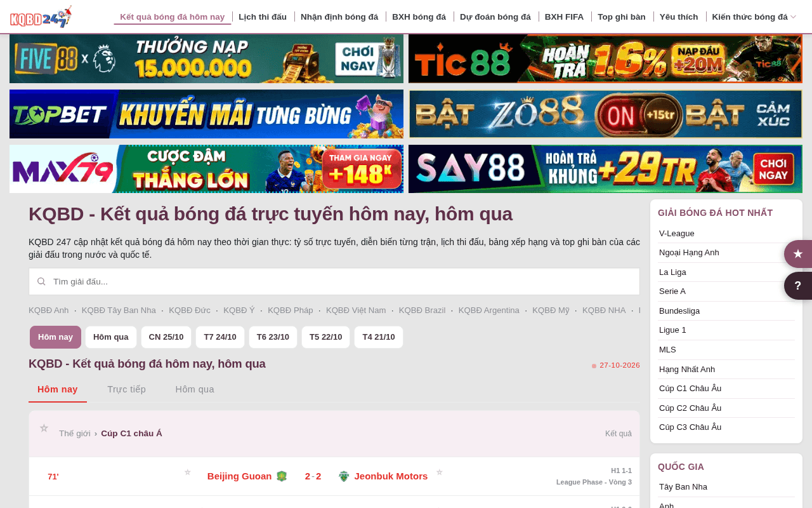Open BXH bóng đá menu item
The width and height of the screenshot is (812, 508).
(x=419, y=17)
